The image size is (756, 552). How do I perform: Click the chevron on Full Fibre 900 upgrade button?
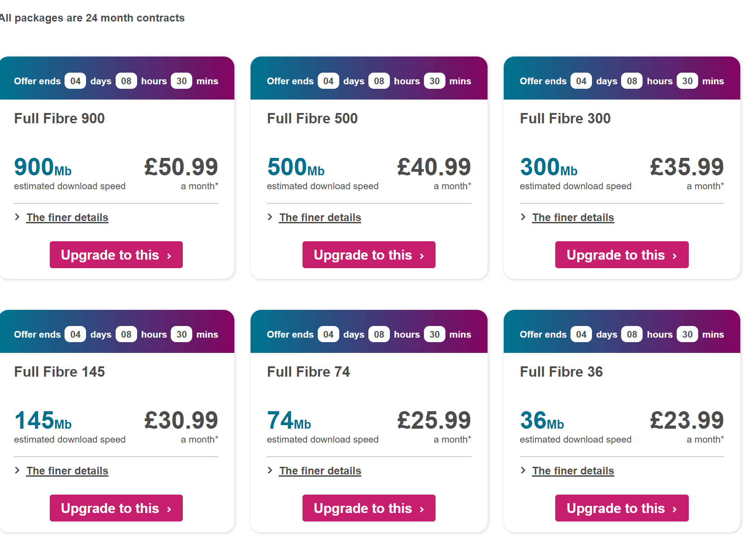[x=169, y=255]
